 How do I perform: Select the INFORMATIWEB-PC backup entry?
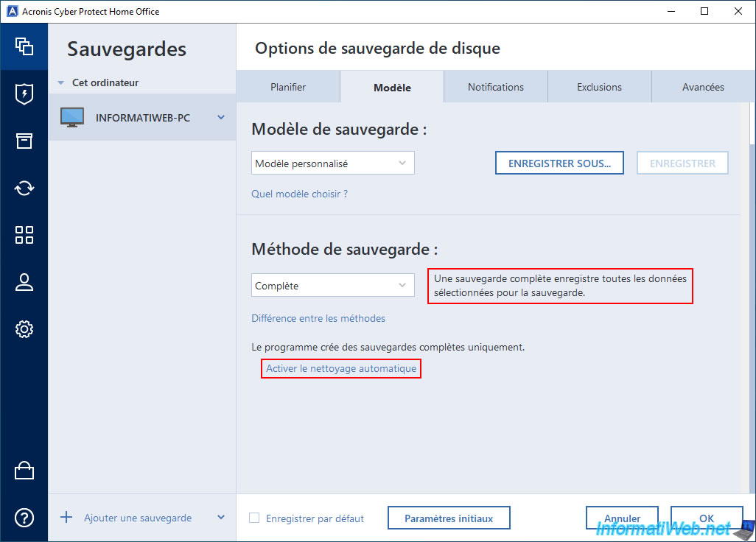142,118
